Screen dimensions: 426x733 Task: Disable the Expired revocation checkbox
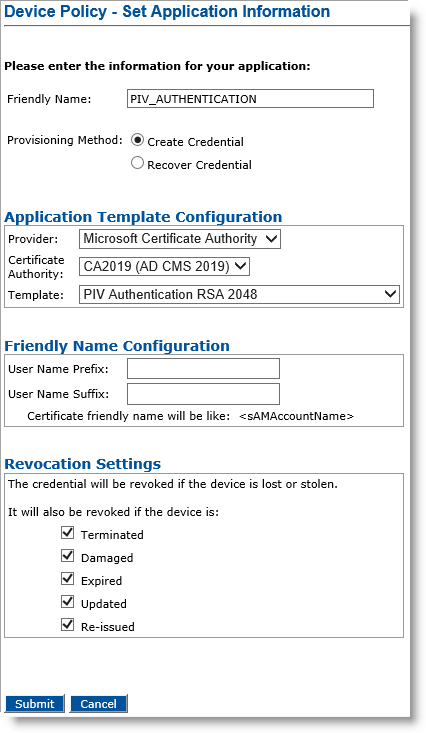68,579
